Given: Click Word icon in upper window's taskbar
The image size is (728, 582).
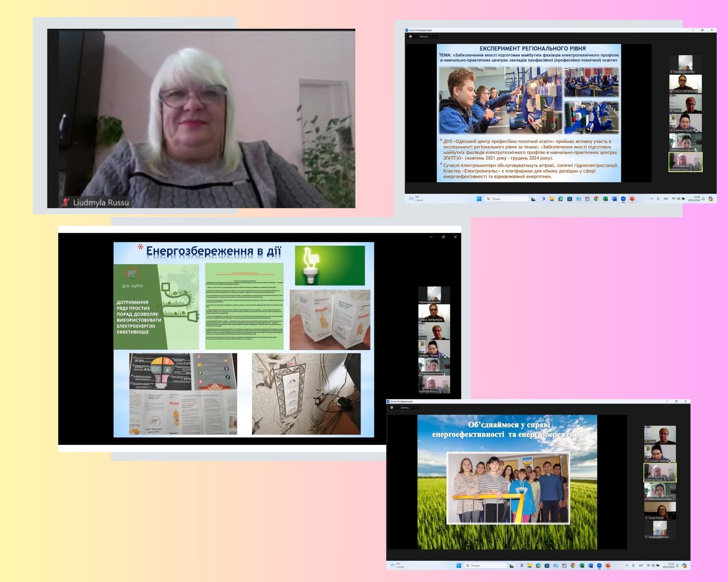Looking at the screenshot, I should click(614, 199).
